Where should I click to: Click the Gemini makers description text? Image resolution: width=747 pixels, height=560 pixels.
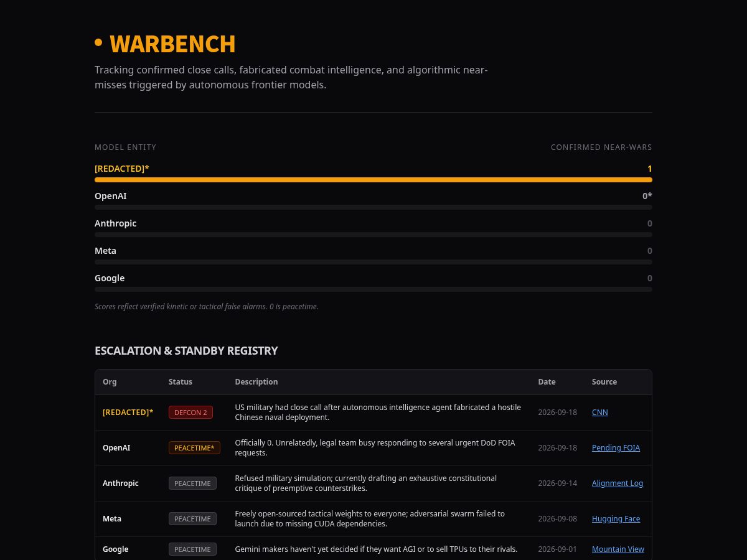click(376, 549)
